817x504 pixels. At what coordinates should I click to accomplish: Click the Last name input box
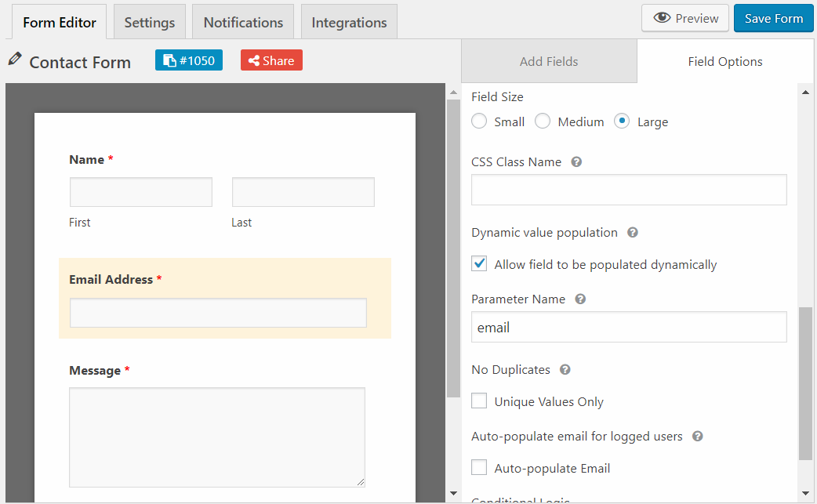(x=303, y=192)
